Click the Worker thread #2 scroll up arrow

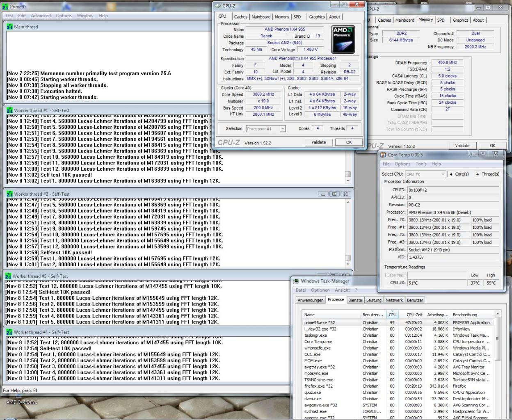[348, 202]
